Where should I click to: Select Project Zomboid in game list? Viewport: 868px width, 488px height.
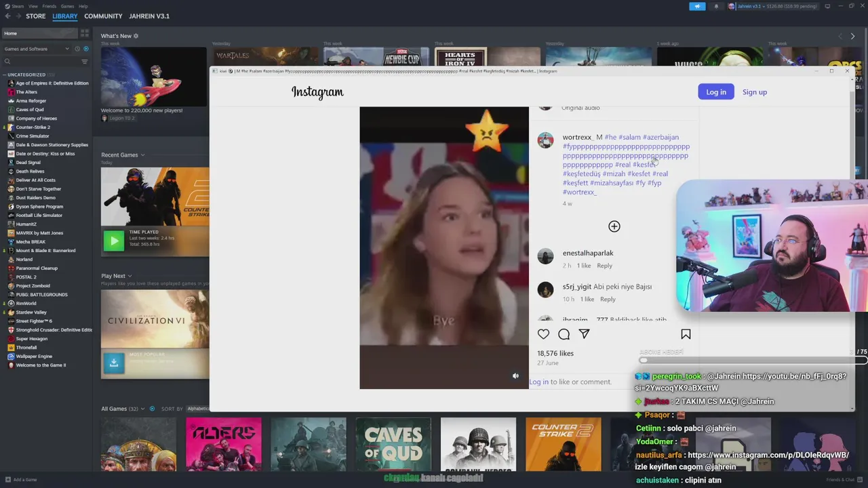(x=33, y=286)
